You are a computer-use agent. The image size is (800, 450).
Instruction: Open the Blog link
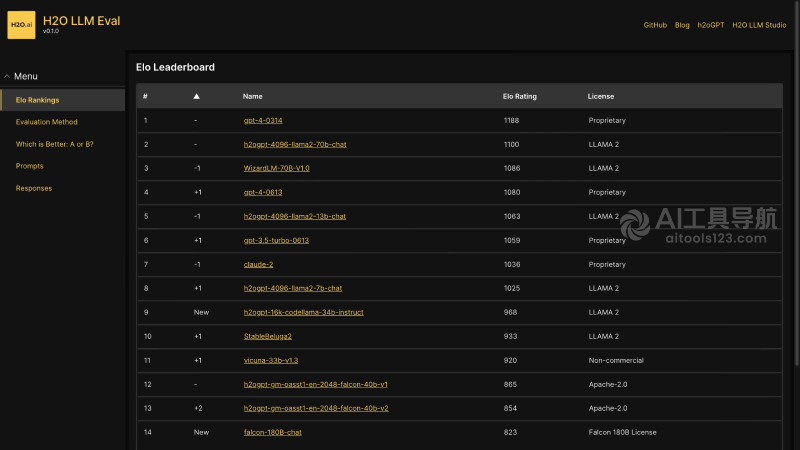(x=682, y=25)
